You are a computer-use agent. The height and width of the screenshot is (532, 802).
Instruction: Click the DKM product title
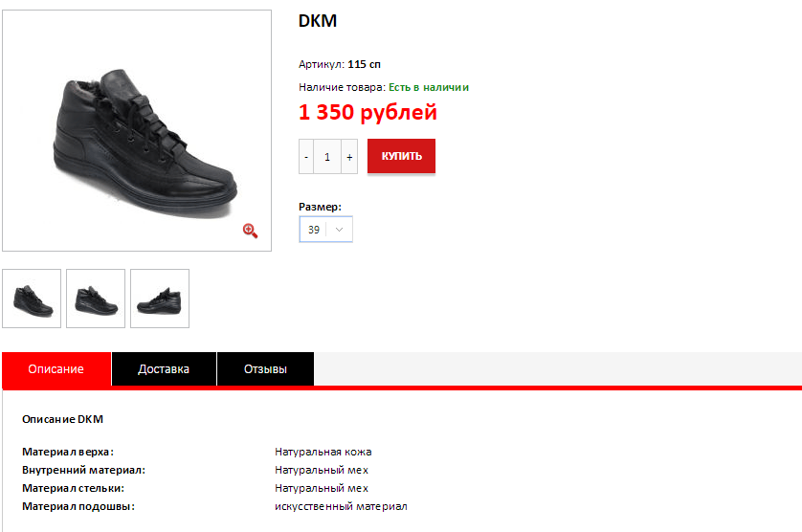[318, 21]
